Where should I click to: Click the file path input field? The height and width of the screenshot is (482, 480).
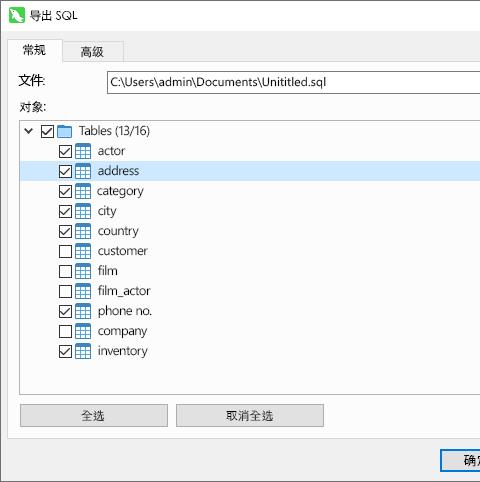point(293,82)
